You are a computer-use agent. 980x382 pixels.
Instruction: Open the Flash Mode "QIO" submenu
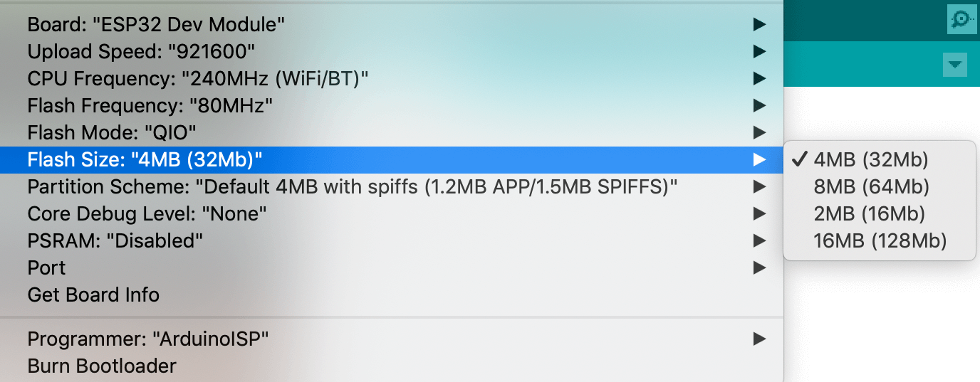pos(111,132)
